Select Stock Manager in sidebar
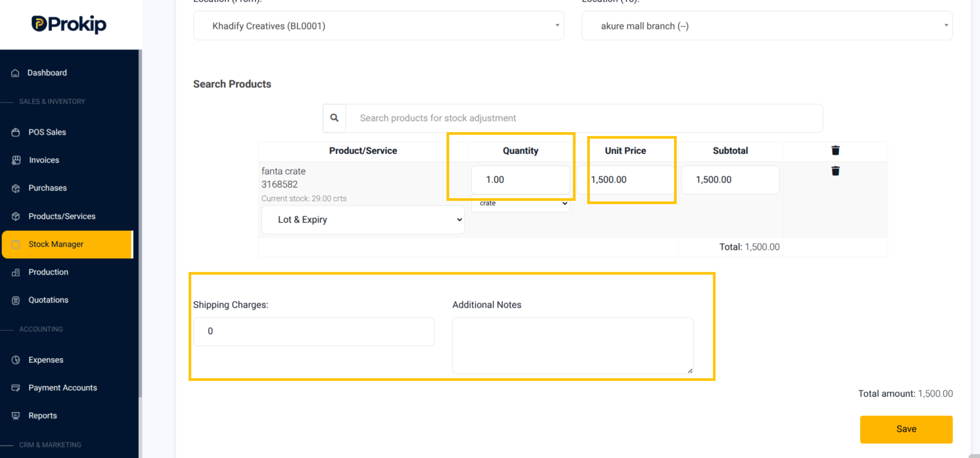980x458 pixels. (x=67, y=245)
